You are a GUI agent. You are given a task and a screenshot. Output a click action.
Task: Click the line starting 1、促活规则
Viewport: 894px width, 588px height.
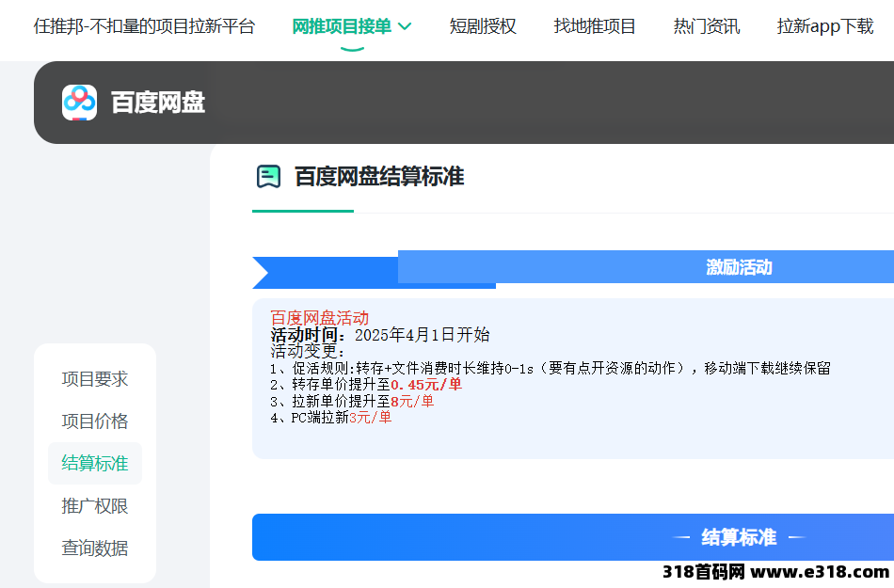click(x=551, y=368)
